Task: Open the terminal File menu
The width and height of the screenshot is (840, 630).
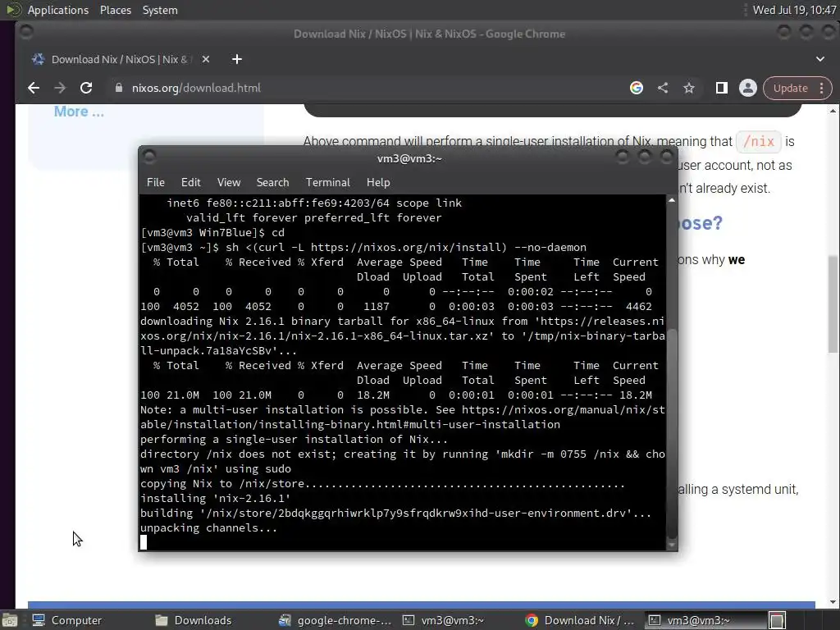Action: (156, 183)
